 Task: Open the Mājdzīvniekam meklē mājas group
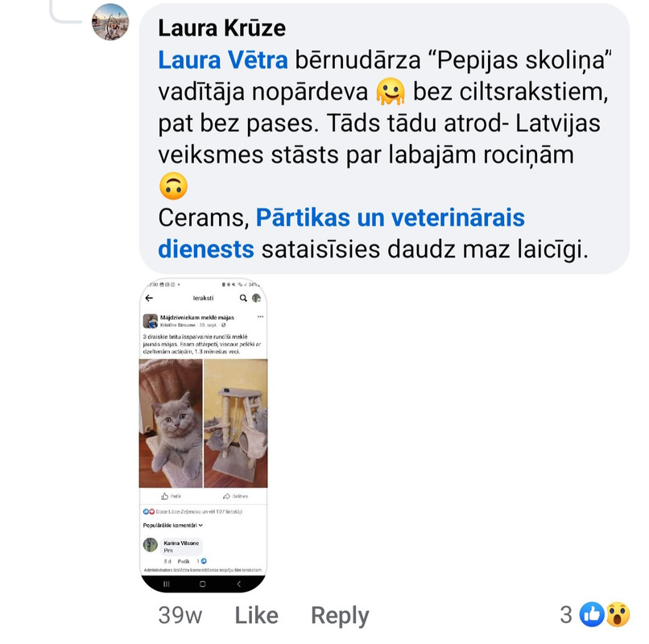click(x=197, y=317)
